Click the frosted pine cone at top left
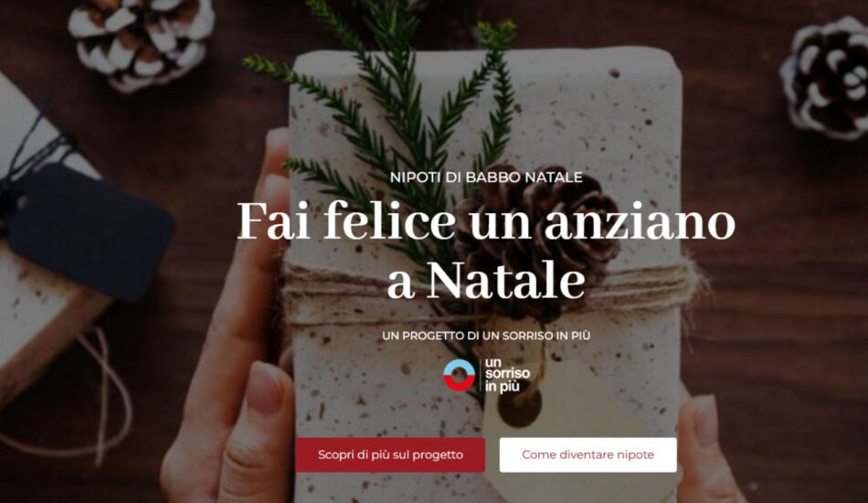The height and width of the screenshot is (503, 868). click(x=142, y=41)
